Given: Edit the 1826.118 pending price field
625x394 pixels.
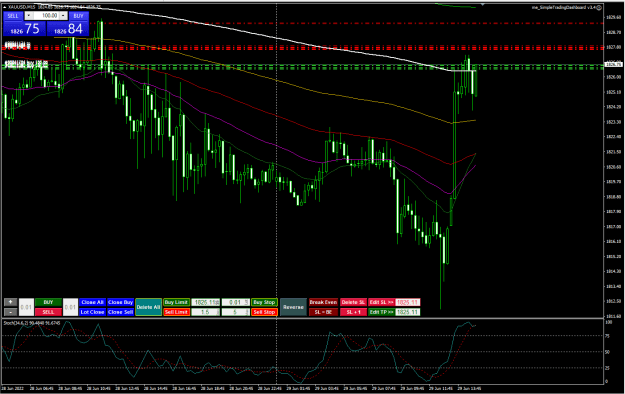Looking at the screenshot, I should (206, 302).
